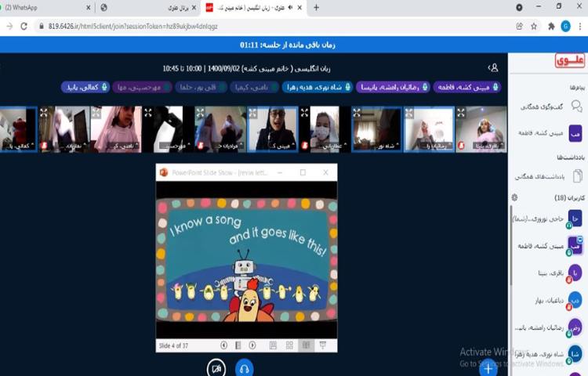
Task: Click talking indicator قلی پور، حلما
Action: click(201, 87)
